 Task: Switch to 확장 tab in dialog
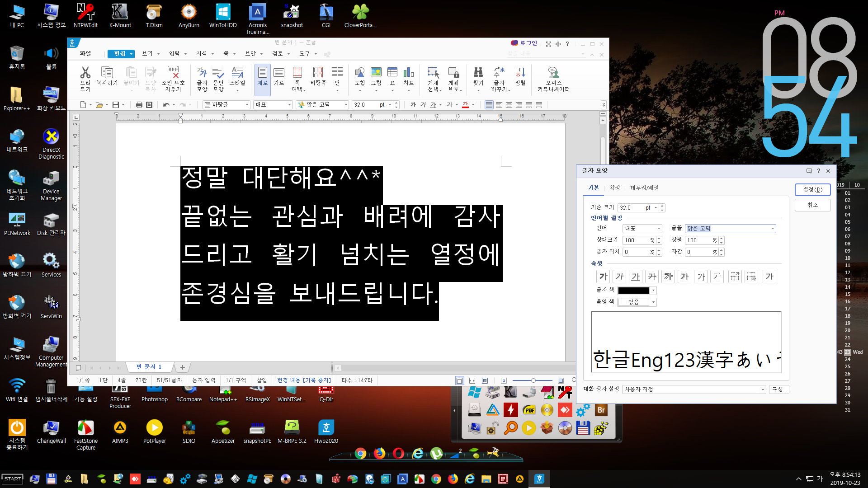click(x=615, y=188)
